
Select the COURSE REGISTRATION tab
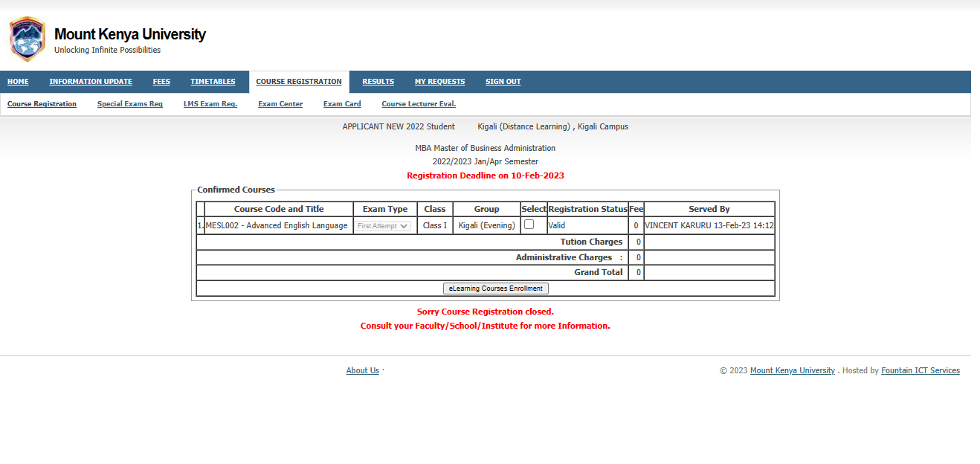299,82
